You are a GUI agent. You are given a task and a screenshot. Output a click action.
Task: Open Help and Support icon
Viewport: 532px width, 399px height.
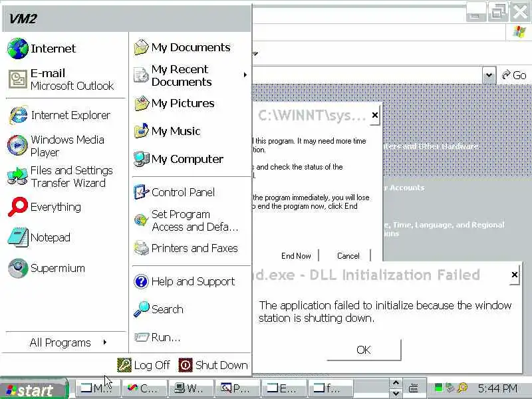(141, 281)
